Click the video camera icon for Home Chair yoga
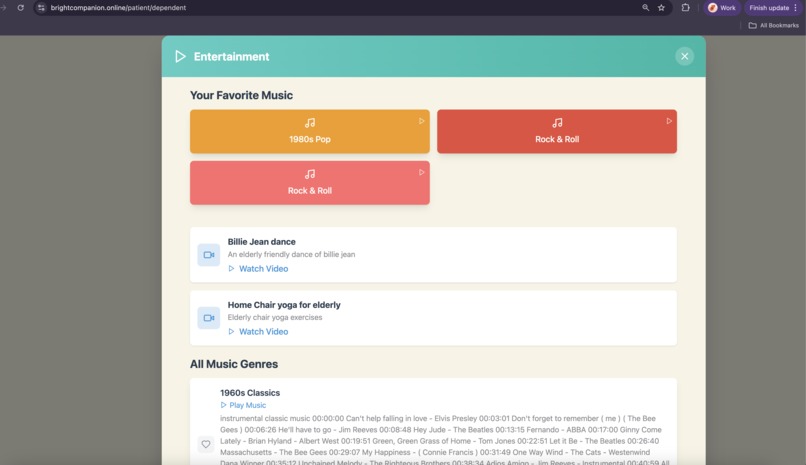 209,318
